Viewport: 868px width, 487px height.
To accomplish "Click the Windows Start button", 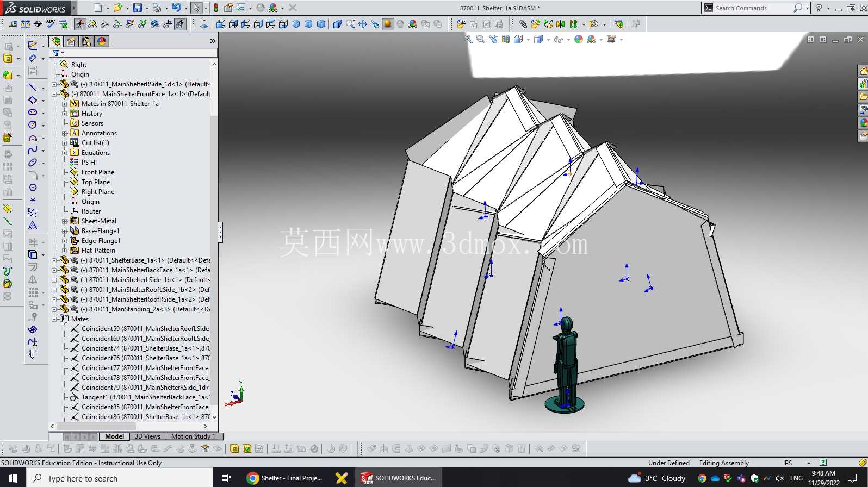I will click(13, 478).
